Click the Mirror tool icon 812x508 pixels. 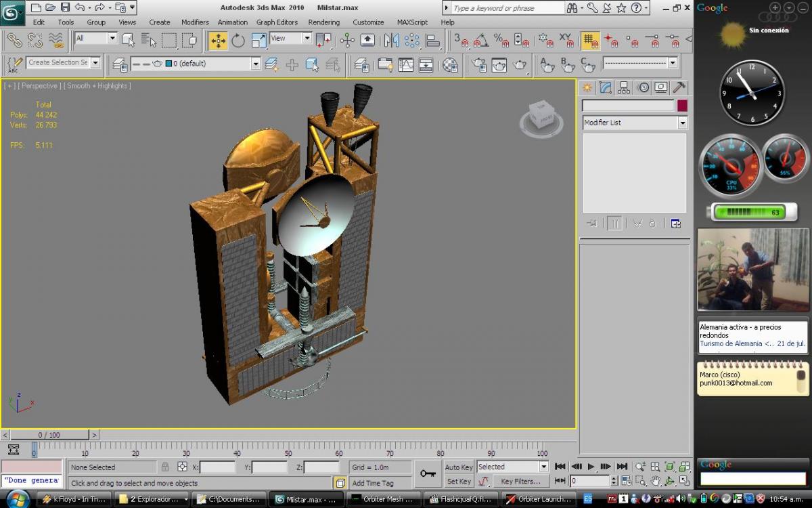(x=391, y=40)
